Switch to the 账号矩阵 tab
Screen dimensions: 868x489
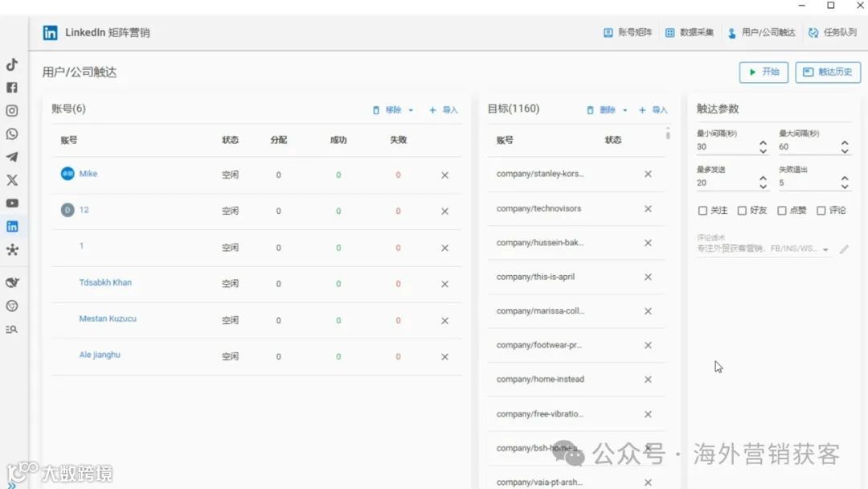click(x=628, y=33)
